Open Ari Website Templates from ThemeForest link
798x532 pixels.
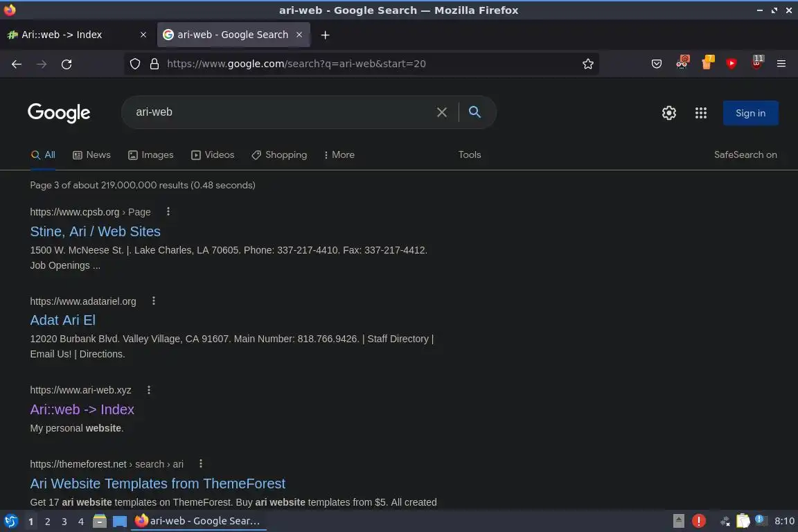(x=158, y=484)
